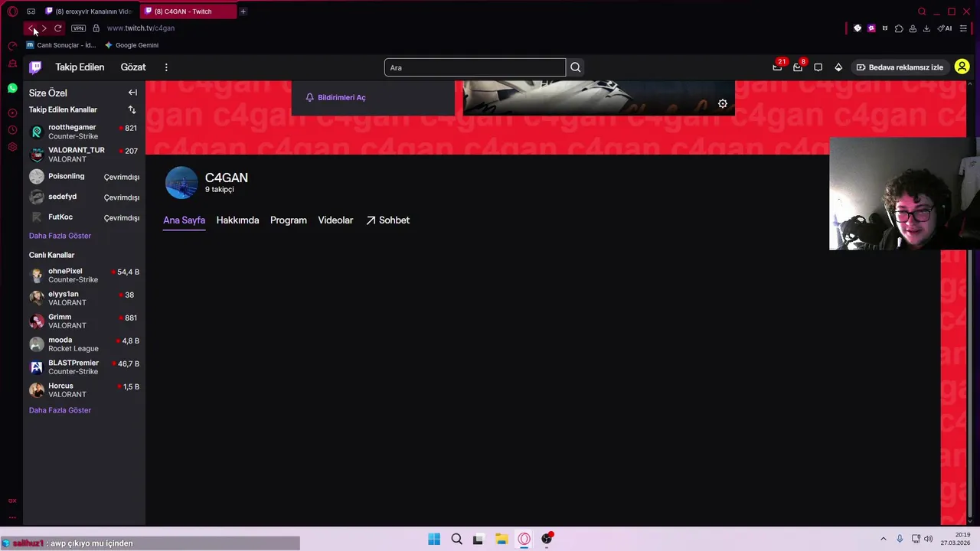
Task: Click the magnifier search button on Twitch
Action: pyautogui.click(x=576, y=67)
